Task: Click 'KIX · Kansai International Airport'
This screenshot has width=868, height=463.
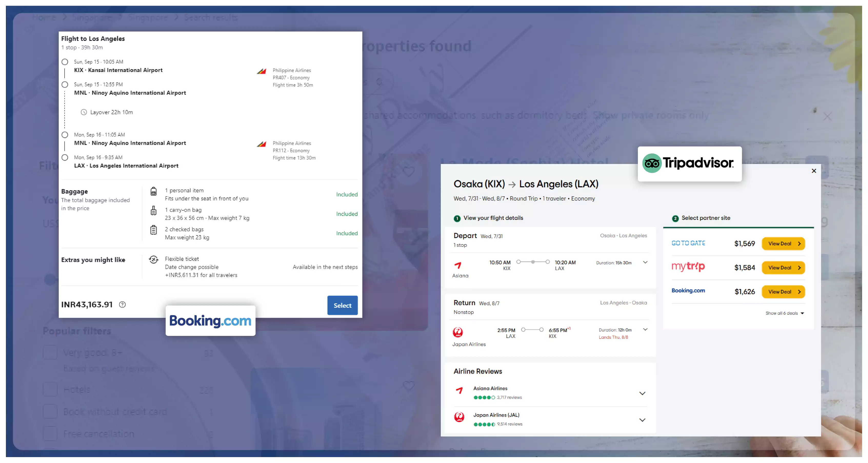Action: pos(118,70)
